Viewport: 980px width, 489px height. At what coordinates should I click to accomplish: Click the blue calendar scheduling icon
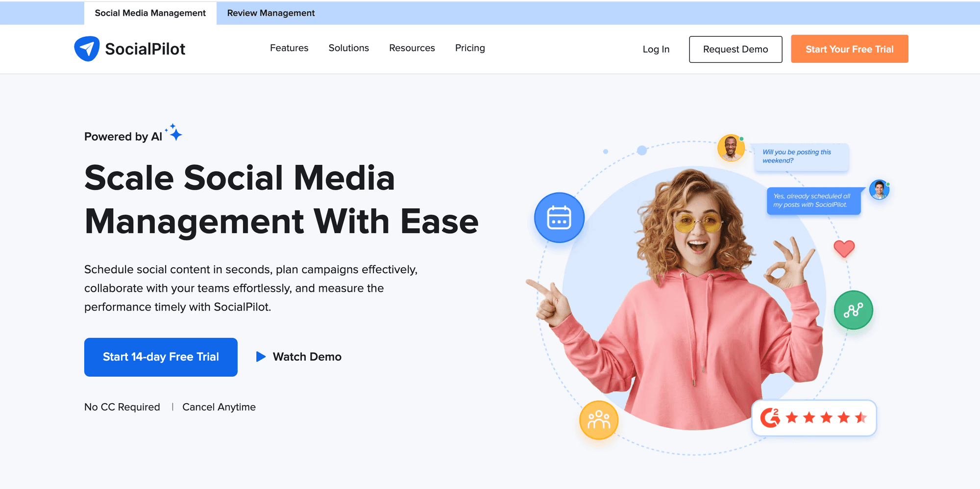click(559, 217)
